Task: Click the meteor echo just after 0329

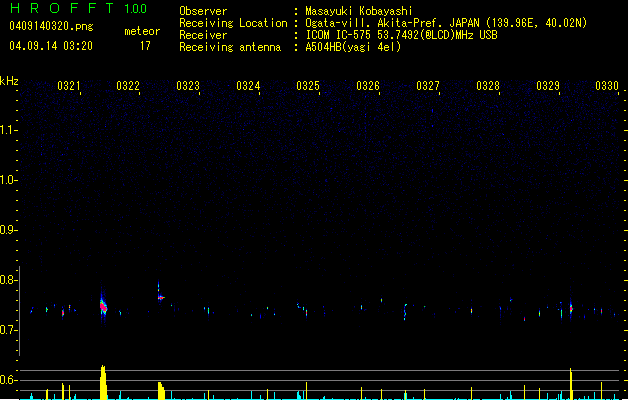Action: 571,309
